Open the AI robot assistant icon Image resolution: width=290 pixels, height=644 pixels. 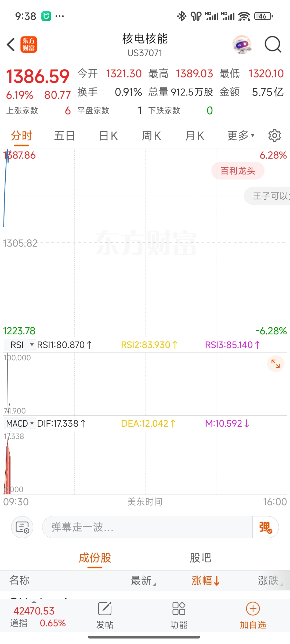click(x=242, y=45)
